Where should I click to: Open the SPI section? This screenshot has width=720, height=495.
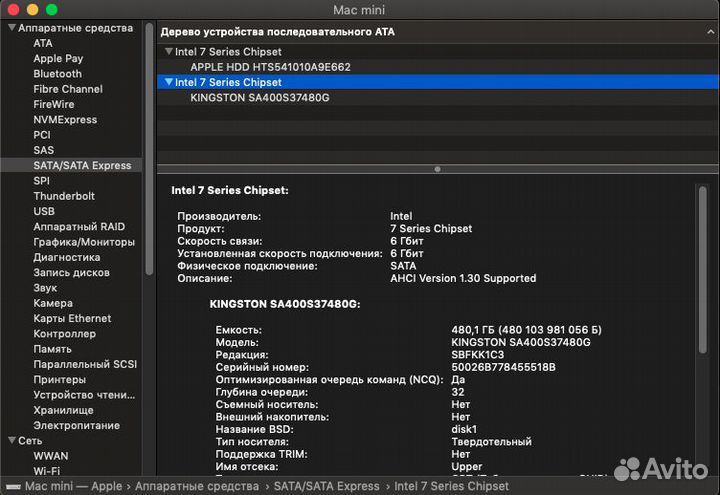(x=41, y=180)
